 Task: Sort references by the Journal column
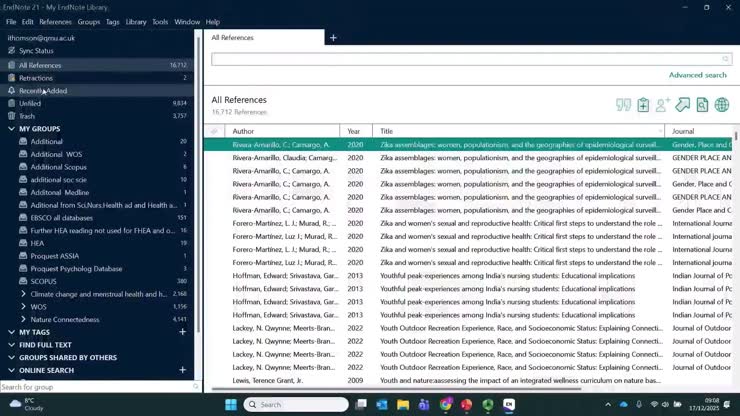pyautogui.click(x=698, y=131)
